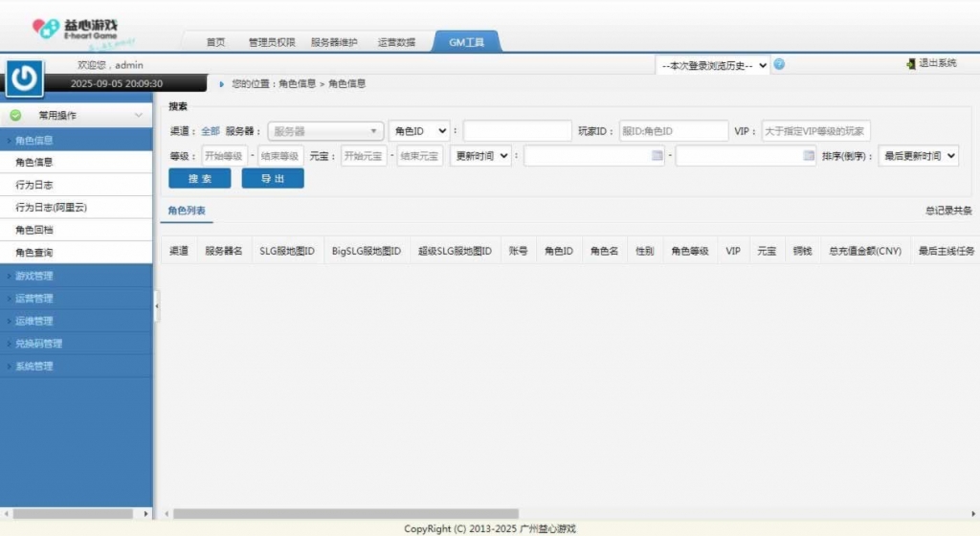The image size is (980, 536).
Task: Click the 玩家ID input field
Action: tap(673, 131)
